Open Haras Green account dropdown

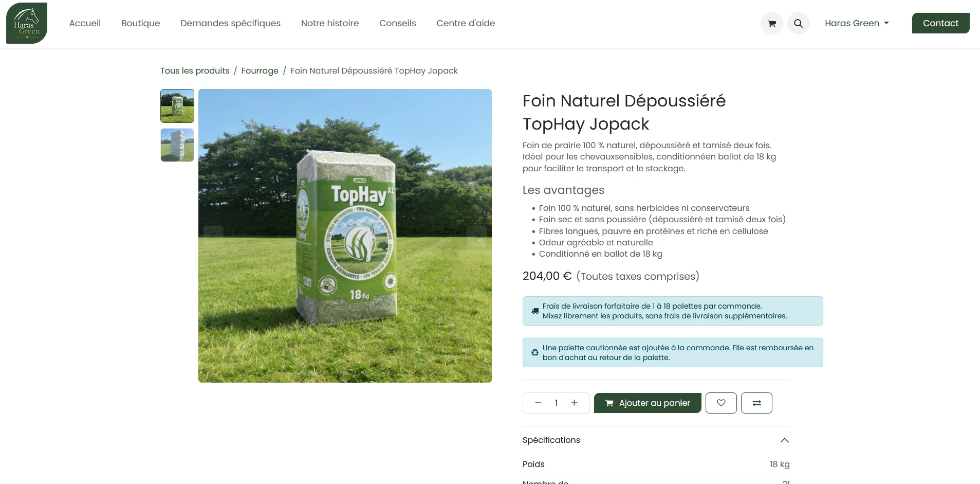(x=857, y=23)
